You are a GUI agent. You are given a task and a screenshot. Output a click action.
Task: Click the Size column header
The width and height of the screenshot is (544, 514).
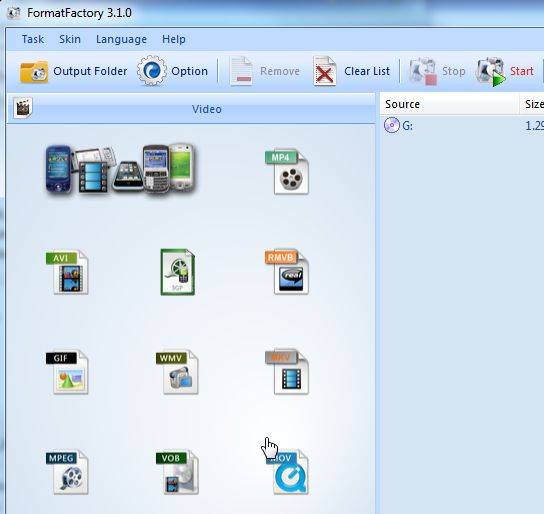532,104
